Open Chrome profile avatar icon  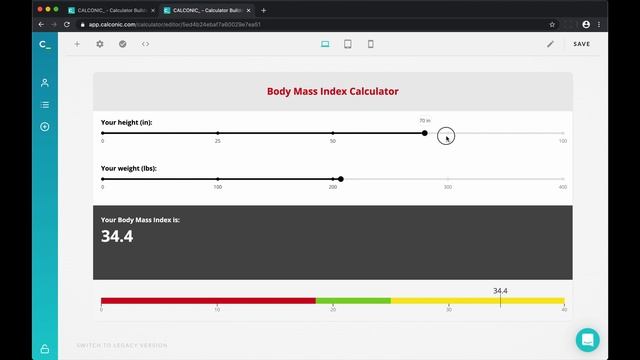586,24
